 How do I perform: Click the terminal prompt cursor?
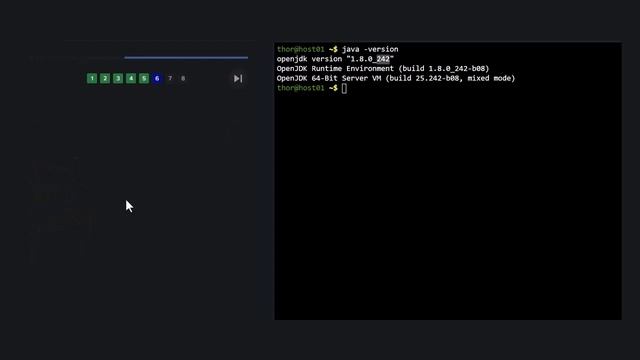tap(344, 88)
